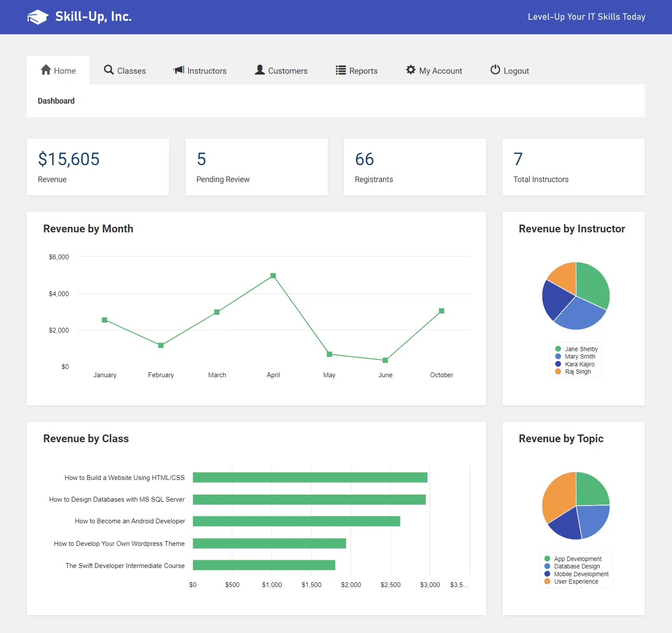Image resolution: width=672 pixels, height=633 pixels.
Task: Open the Classes tab
Action: (125, 71)
